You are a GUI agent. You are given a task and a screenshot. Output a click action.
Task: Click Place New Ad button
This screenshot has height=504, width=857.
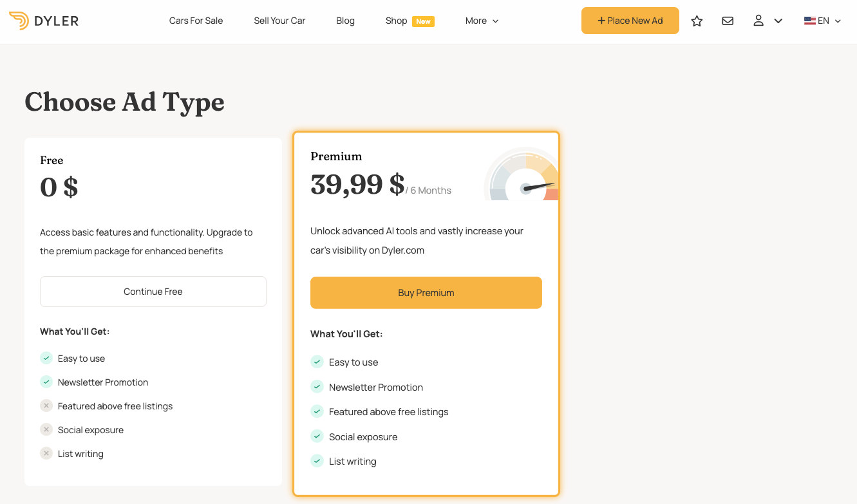click(630, 21)
